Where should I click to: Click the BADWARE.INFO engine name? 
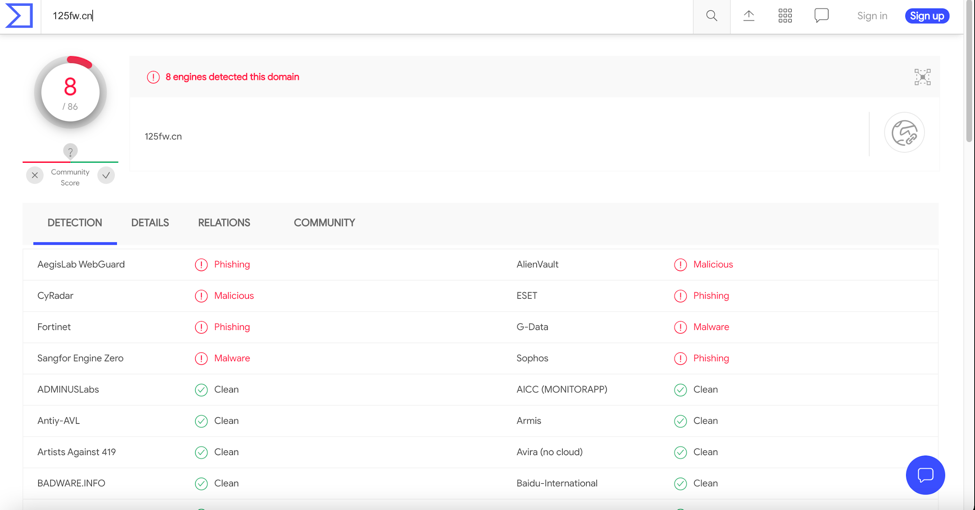click(x=71, y=483)
